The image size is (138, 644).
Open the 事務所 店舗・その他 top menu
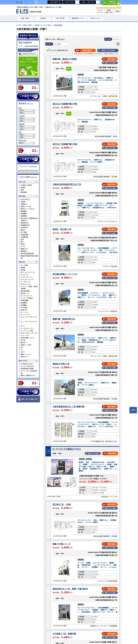(109, 11)
